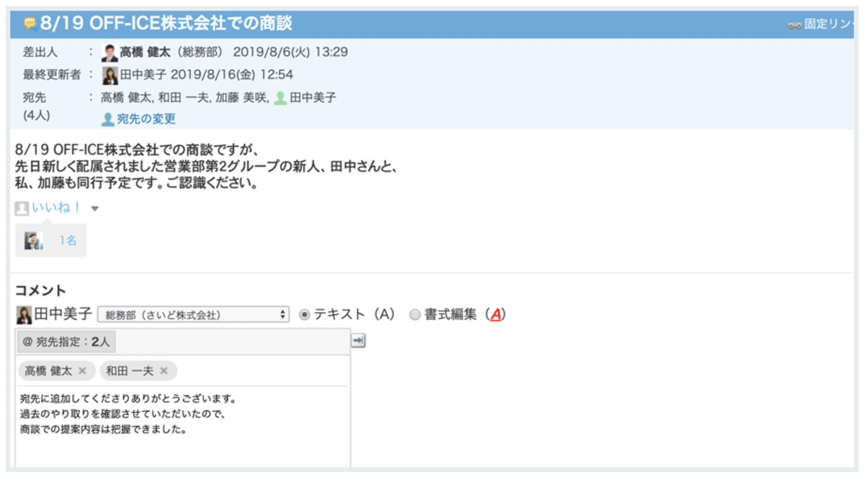Switch to 書式編集（A） formatting mode
Viewport: 868px width, 480px height.
click(x=415, y=314)
